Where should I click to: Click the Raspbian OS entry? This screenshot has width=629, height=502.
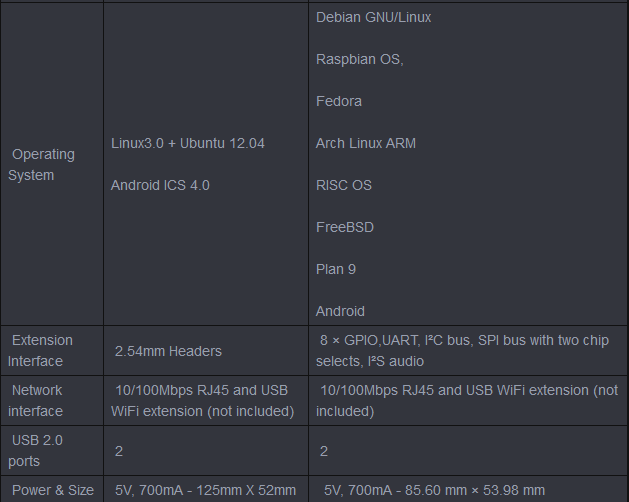tap(359, 59)
